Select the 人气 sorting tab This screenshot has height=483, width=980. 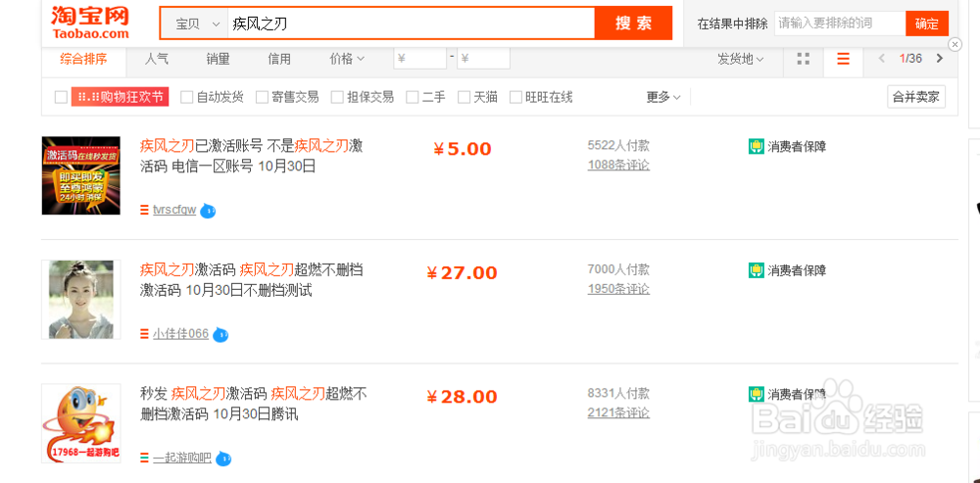pos(157,59)
